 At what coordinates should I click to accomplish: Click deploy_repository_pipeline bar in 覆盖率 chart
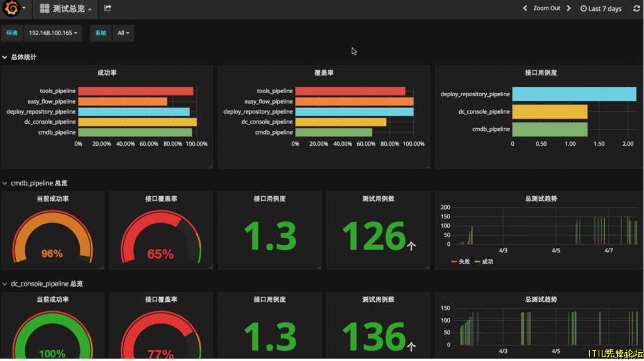pos(355,112)
